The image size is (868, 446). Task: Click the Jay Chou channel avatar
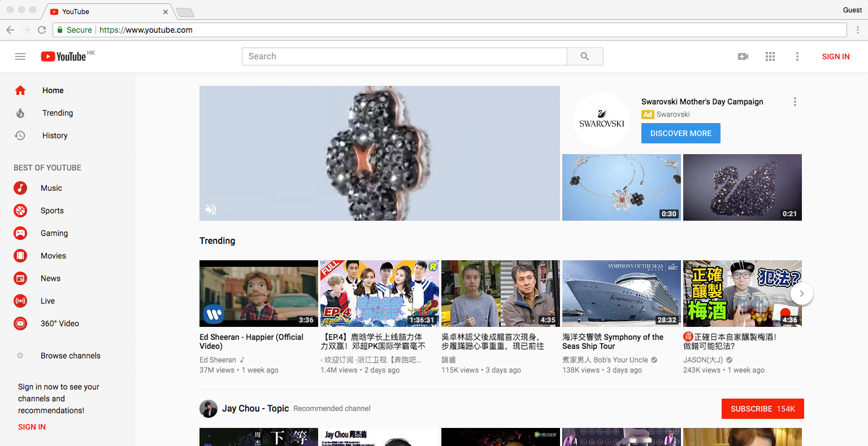click(209, 409)
